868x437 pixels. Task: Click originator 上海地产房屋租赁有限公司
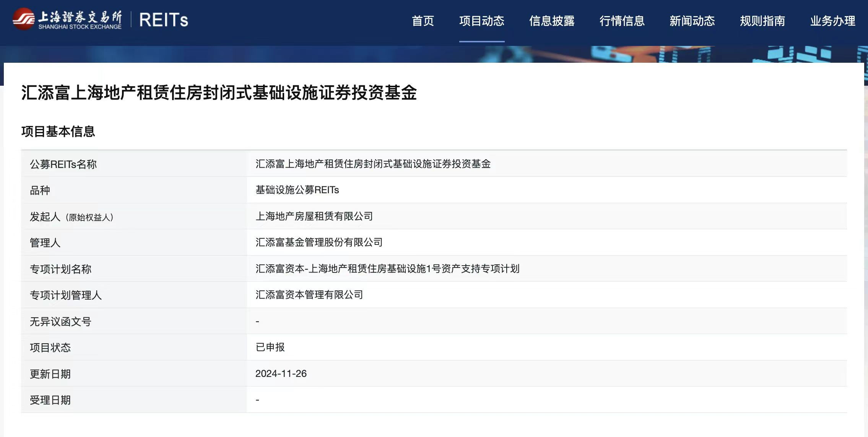[314, 216]
